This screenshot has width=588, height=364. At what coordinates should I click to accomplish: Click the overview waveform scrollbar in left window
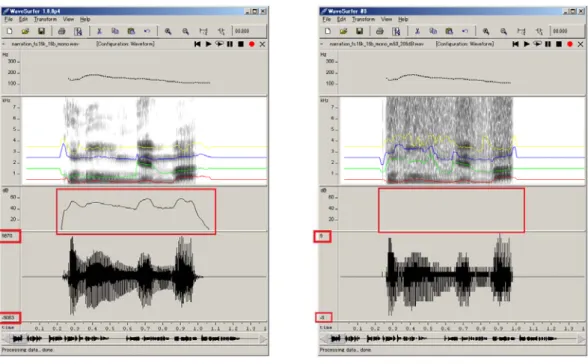135,339
